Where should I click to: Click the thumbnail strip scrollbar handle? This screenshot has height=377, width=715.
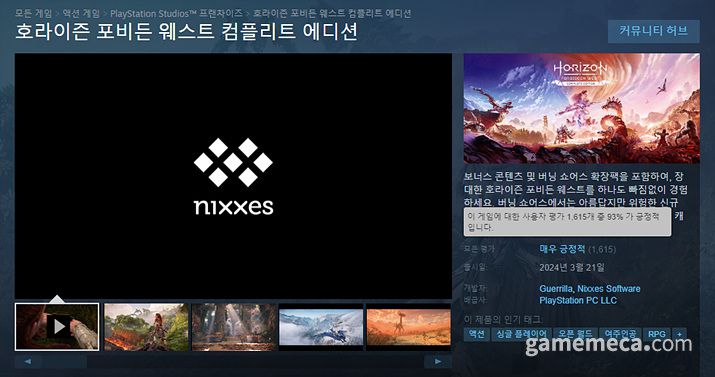64,362
